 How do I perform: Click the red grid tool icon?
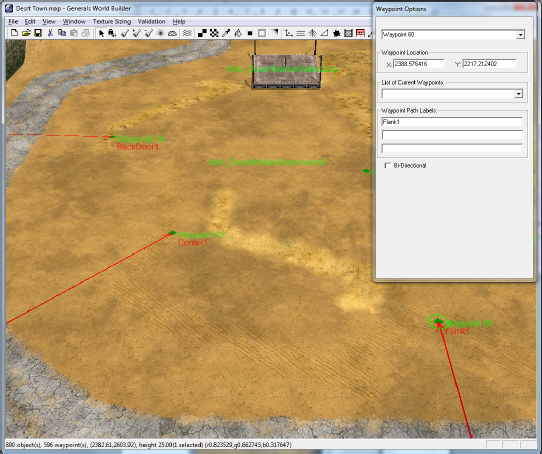point(360,33)
